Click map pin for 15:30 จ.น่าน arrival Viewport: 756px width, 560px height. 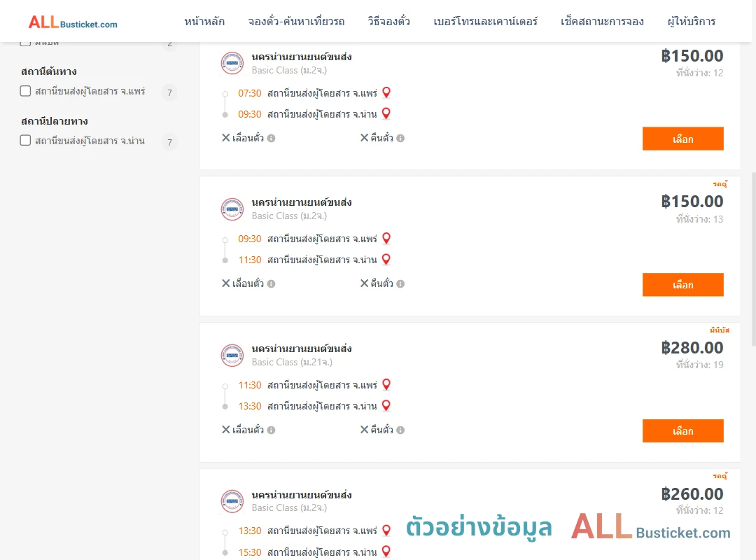386,552
